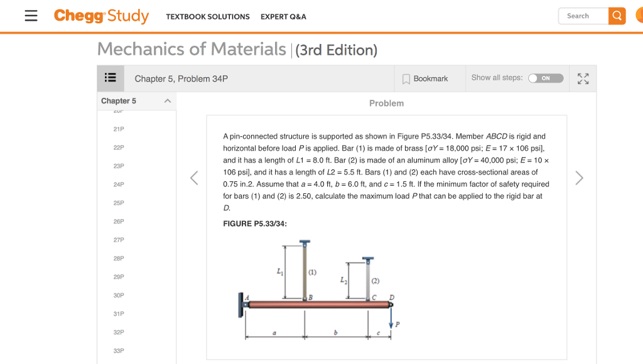
Task: Expand the problem view to fullscreen
Action: click(x=583, y=78)
